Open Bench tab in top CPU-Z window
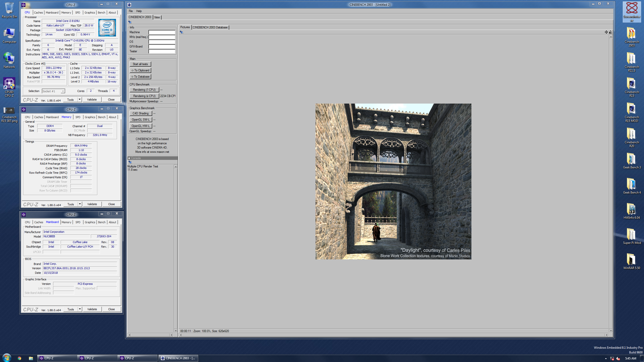 tap(102, 13)
